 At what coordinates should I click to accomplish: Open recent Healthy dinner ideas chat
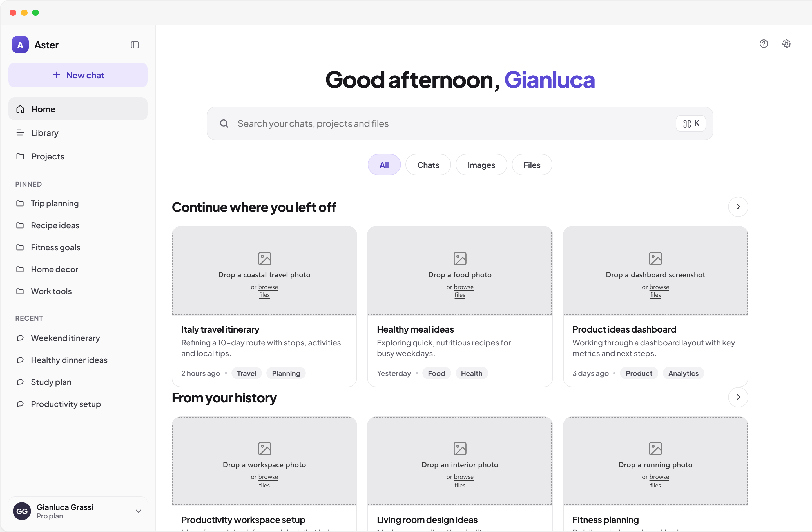(x=78, y=360)
